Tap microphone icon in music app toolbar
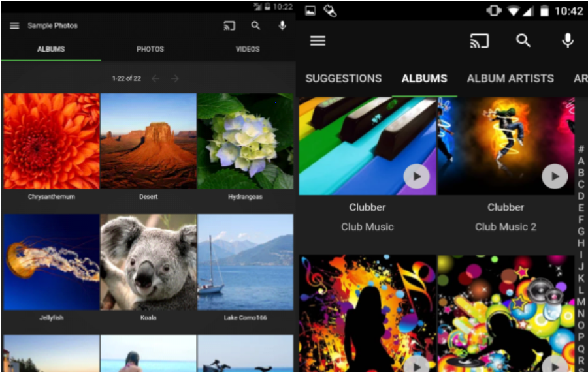588x372 pixels. pos(568,40)
